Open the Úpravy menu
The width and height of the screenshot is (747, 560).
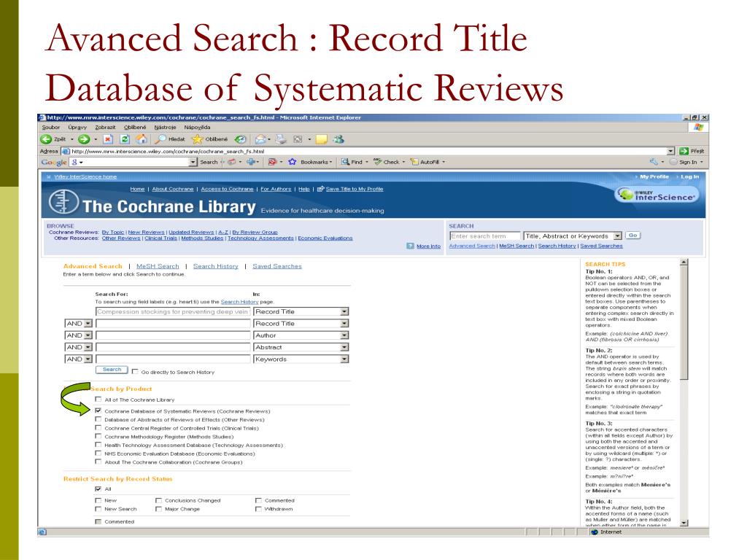[77, 127]
